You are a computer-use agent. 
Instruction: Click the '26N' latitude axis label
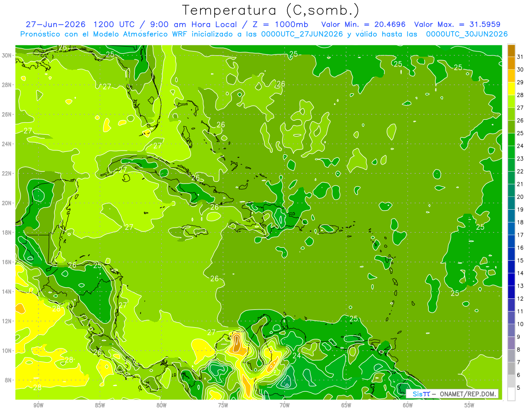coord(7,114)
